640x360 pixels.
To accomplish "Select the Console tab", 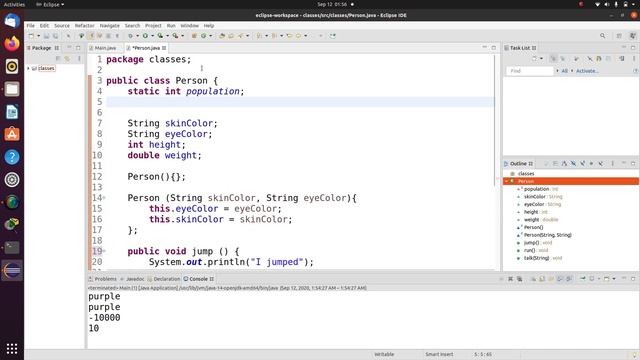I will (x=198, y=279).
